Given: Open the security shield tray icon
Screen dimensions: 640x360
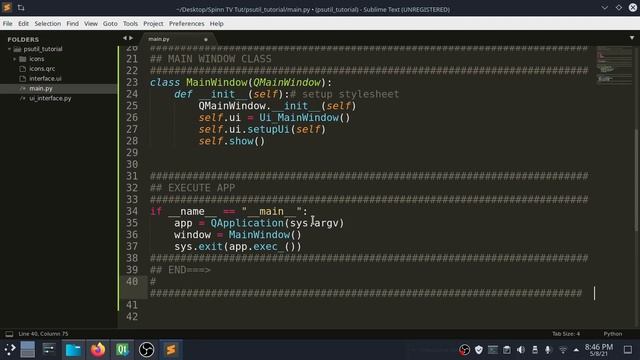Looking at the screenshot, I should pyautogui.click(x=479, y=350).
